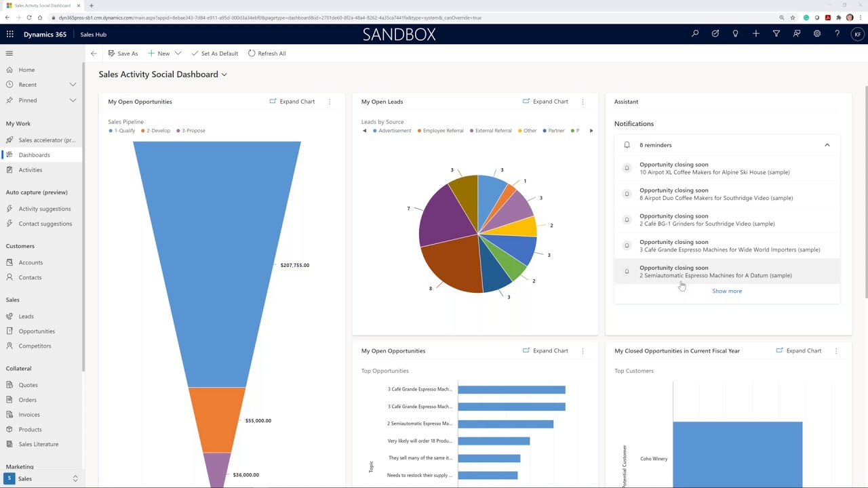Open the task flow checkmark icon
868x488 pixels.
pyautogui.click(x=715, y=34)
